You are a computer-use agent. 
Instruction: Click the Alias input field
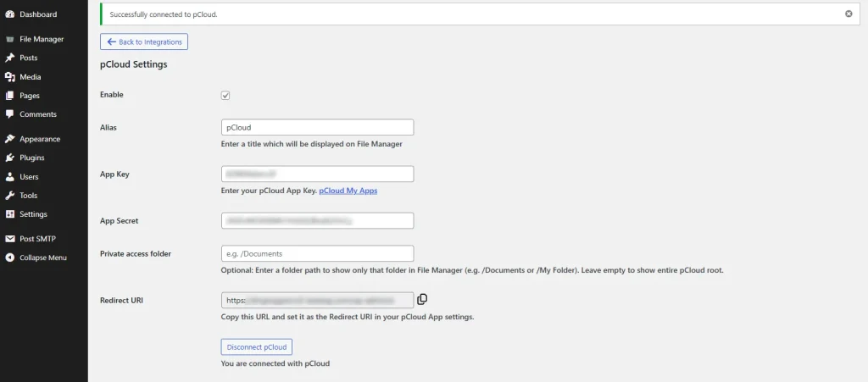(317, 127)
